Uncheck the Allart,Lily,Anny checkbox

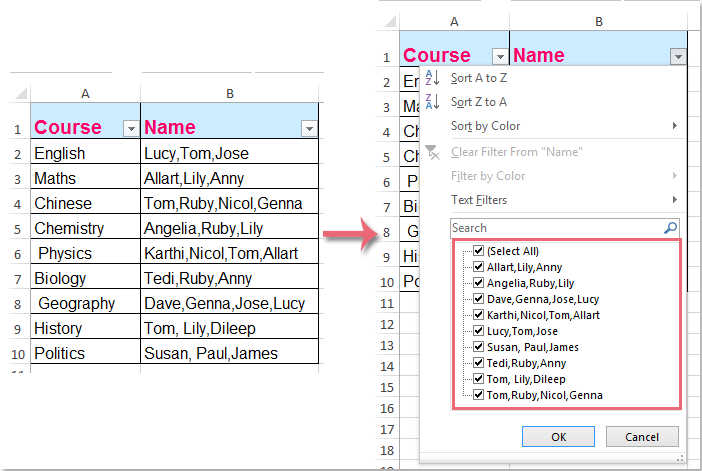(479, 267)
